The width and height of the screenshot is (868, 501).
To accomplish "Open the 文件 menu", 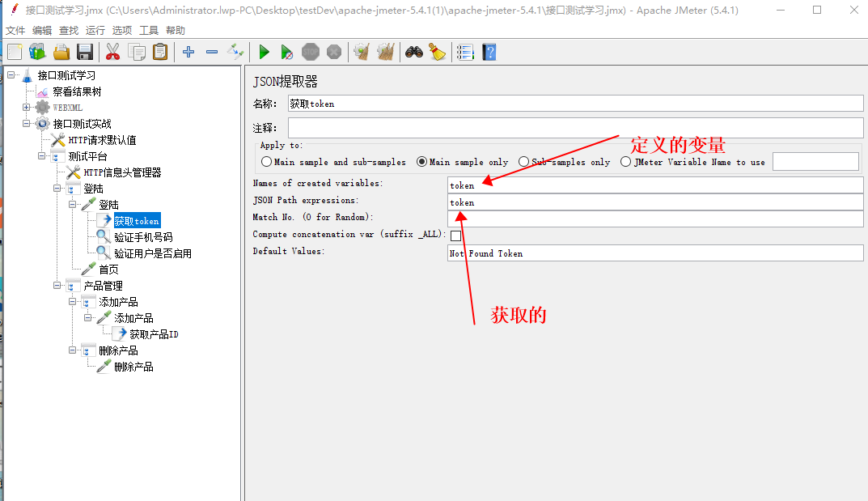I will point(15,31).
